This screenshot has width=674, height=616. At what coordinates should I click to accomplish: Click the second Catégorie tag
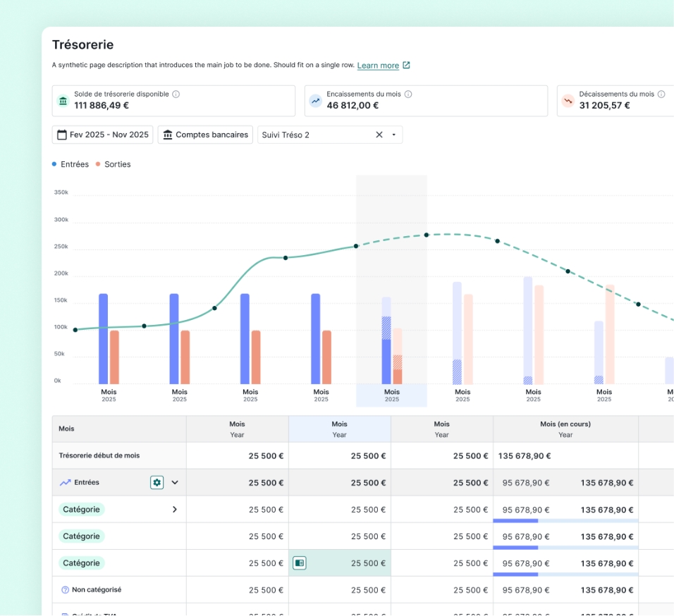pyautogui.click(x=82, y=536)
